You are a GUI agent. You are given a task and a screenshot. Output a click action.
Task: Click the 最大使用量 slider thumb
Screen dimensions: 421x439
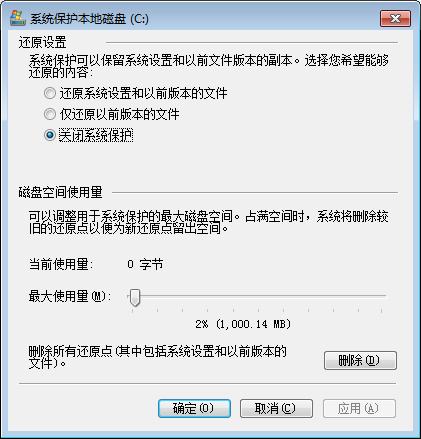[135, 297]
